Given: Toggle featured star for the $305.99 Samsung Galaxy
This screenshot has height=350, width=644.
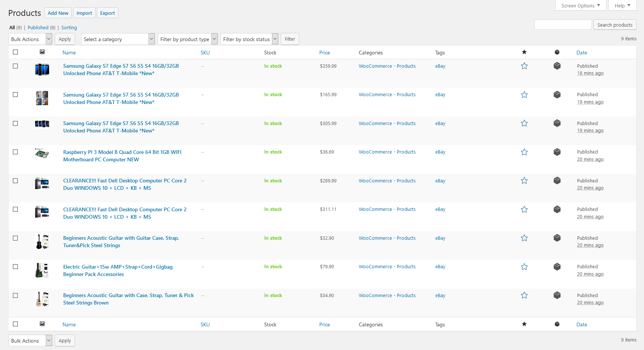Looking at the screenshot, I should [524, 123].
